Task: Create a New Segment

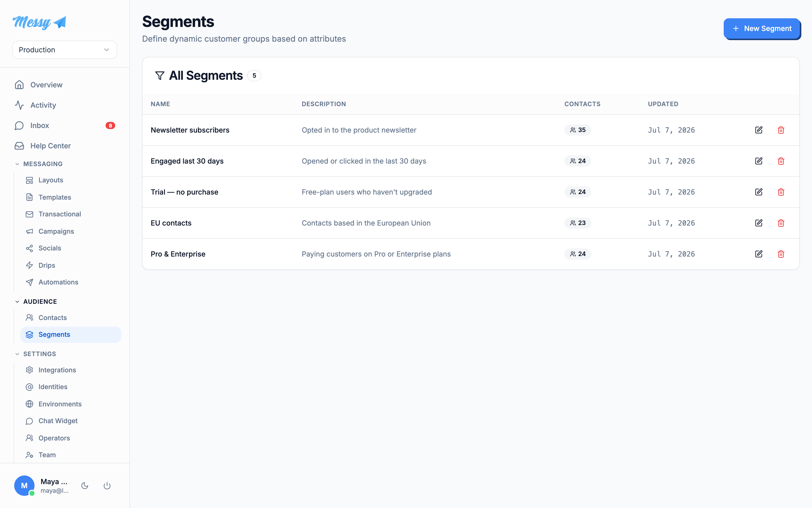Action: coord(762,28)
